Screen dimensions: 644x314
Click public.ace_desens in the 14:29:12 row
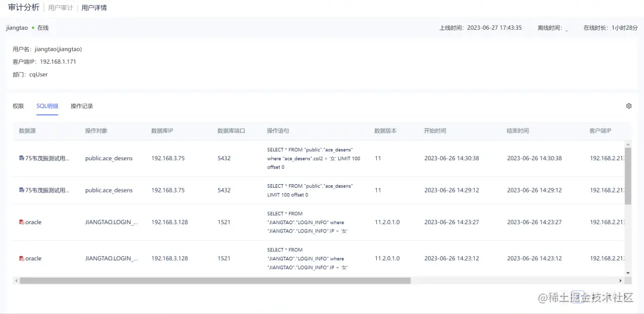coord(109,191)
